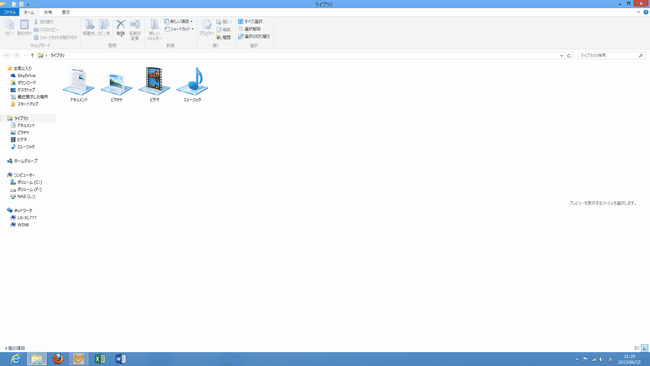Open the ファイル tab
650x366 pixels.
click(10, 12)
